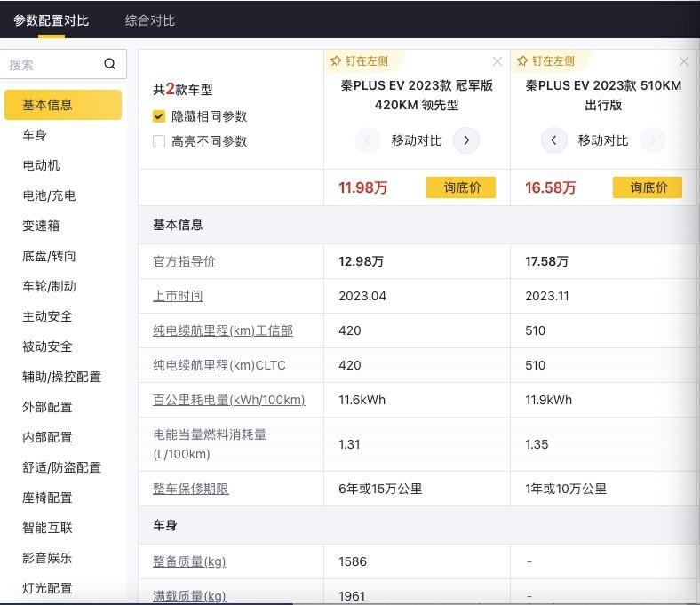Click 询底价 for the 16.58万 model
This screenshot has height=605, width=700.
648,187
